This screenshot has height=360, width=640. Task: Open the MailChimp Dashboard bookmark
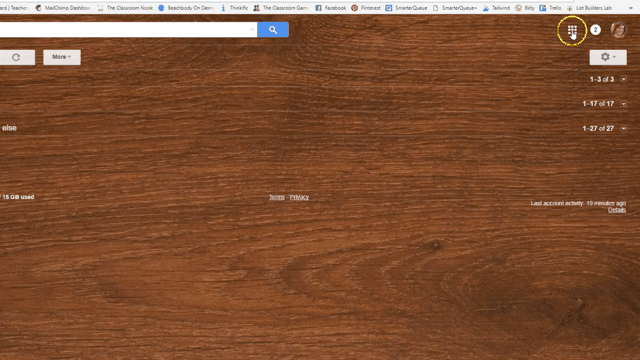(63, 8)
